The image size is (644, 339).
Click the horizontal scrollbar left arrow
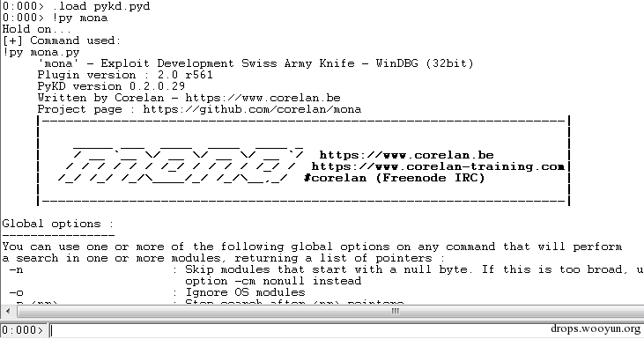click(8, 312)
